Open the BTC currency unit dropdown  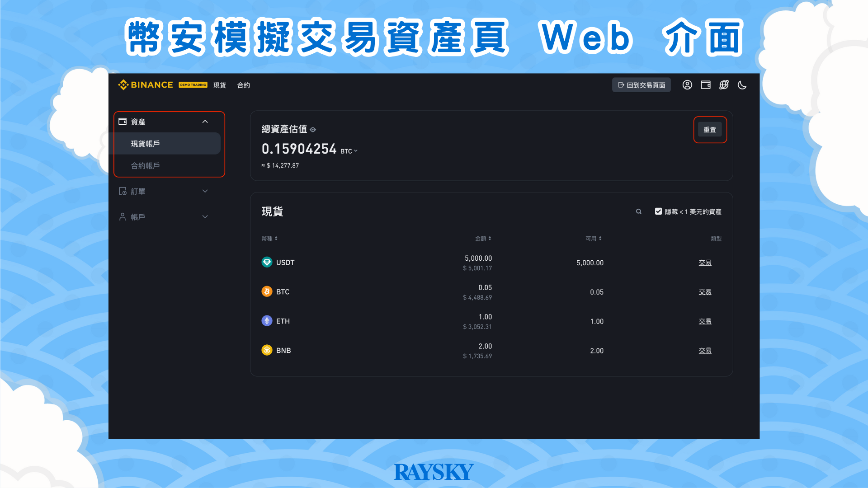(x=349, y=151)
